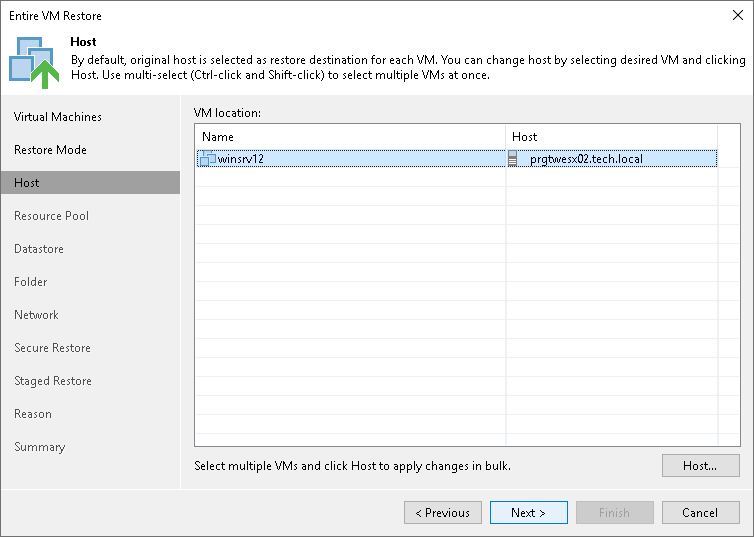Open the Resource Pool step

[51, 216]
